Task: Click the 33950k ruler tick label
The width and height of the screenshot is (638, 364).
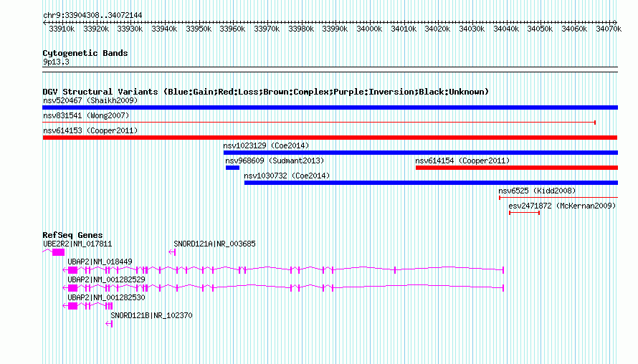Action: [199, 29]
